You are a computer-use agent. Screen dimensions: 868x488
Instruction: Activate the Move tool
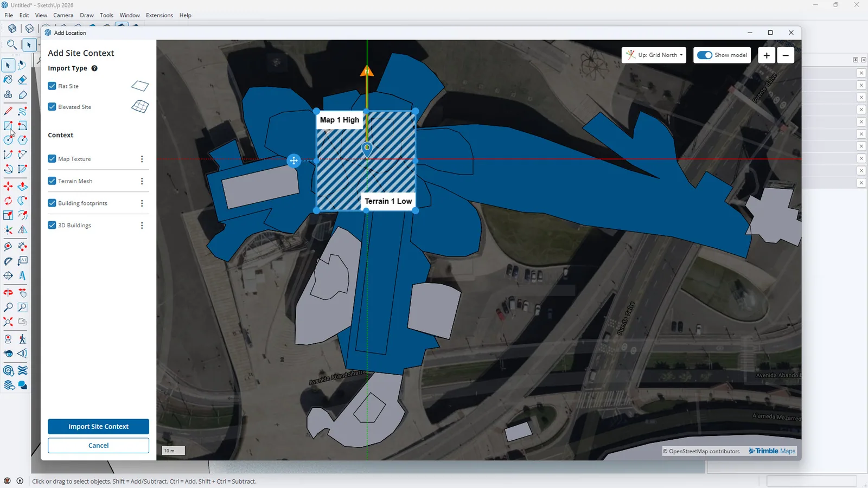point(8,187)
